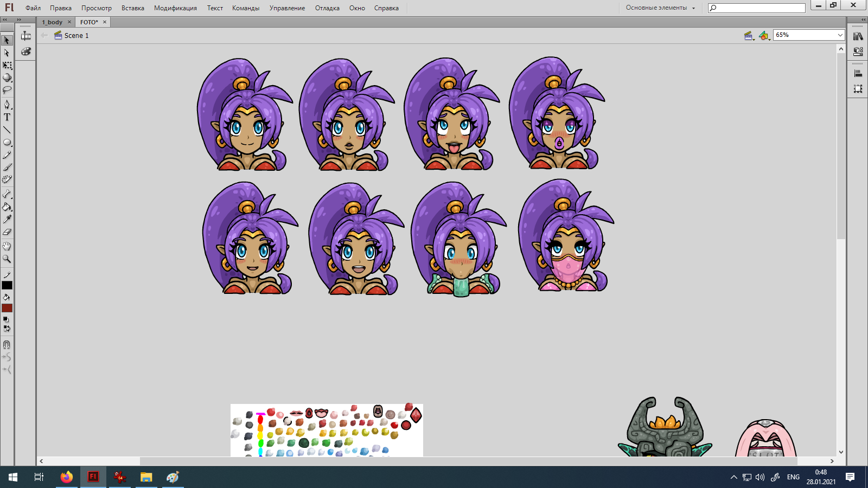Click the Straighten option icon
Image resolution: width=868 pixels, height=488 pixels.
click(x=7, y=369)
